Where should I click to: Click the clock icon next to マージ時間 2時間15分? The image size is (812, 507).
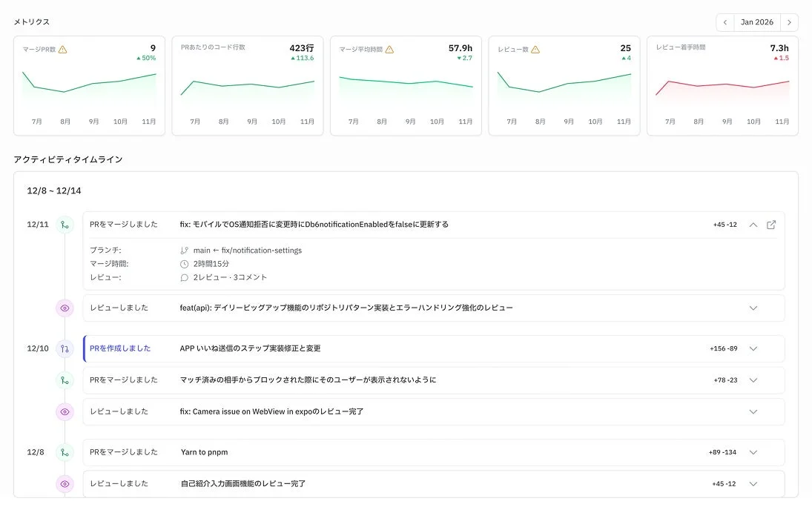(x=184, y=263)
